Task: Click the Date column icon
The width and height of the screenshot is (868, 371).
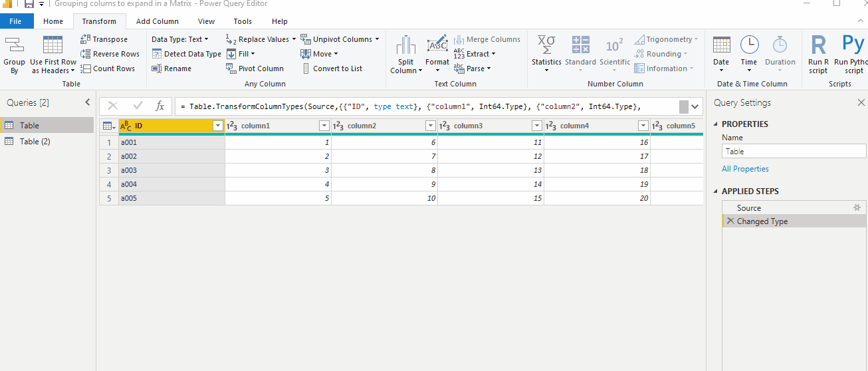Action: point(721,45)
